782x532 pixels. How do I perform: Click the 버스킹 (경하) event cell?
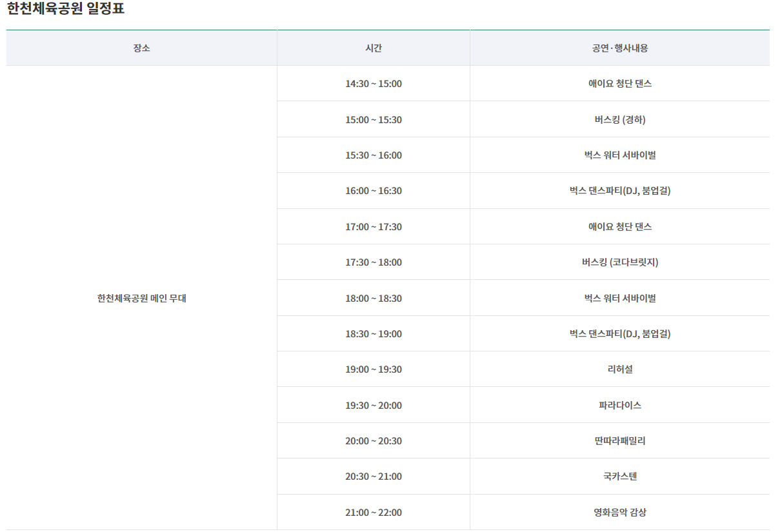pos(620,119)
